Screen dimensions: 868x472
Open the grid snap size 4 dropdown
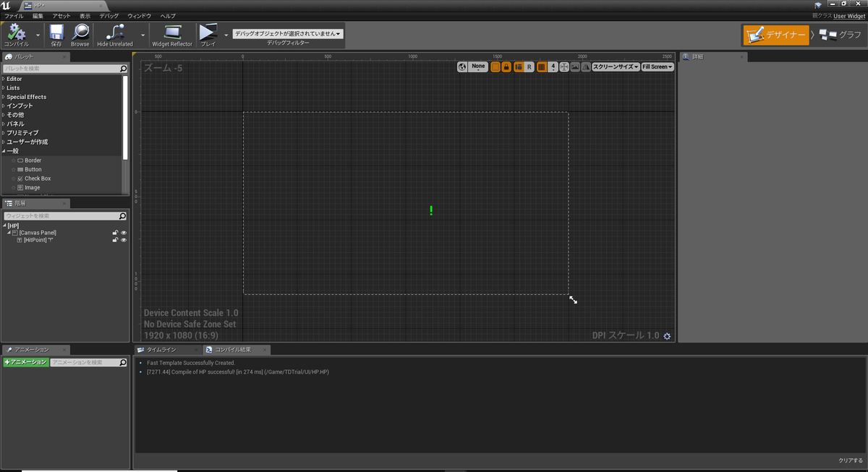553,66
